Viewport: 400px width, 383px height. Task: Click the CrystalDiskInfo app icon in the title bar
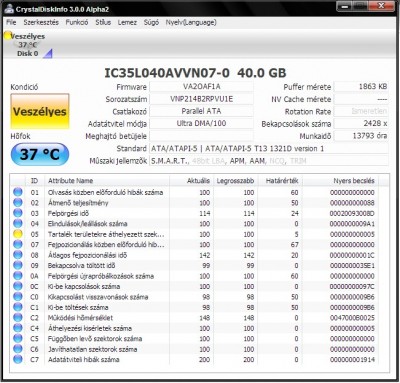click(8, 9)
